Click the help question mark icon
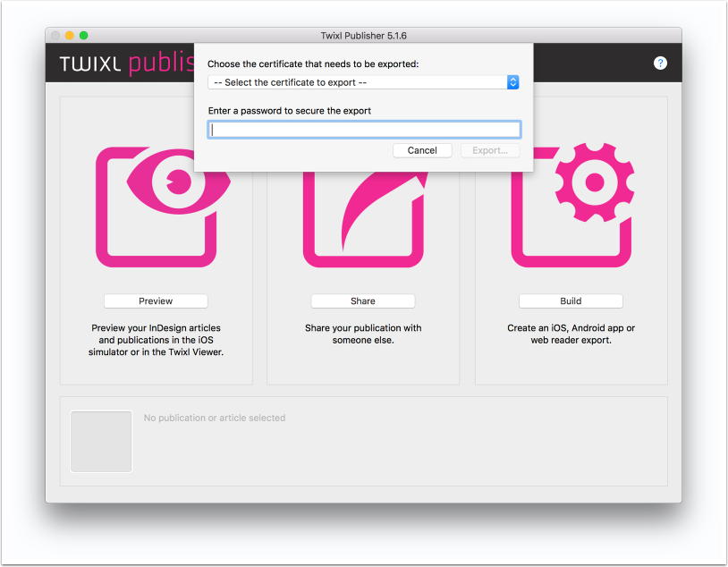 (660, 63)
